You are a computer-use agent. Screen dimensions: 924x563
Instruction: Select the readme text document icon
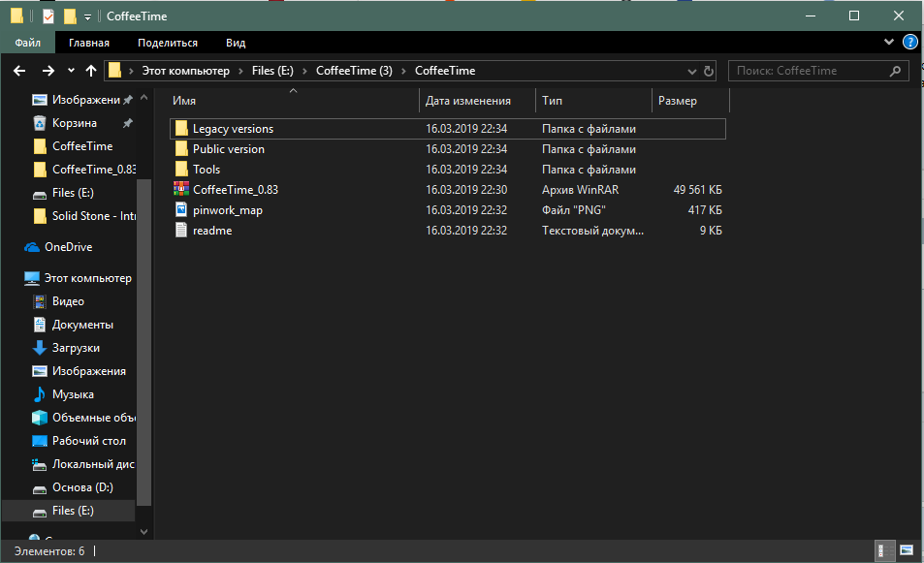point(181,231)
